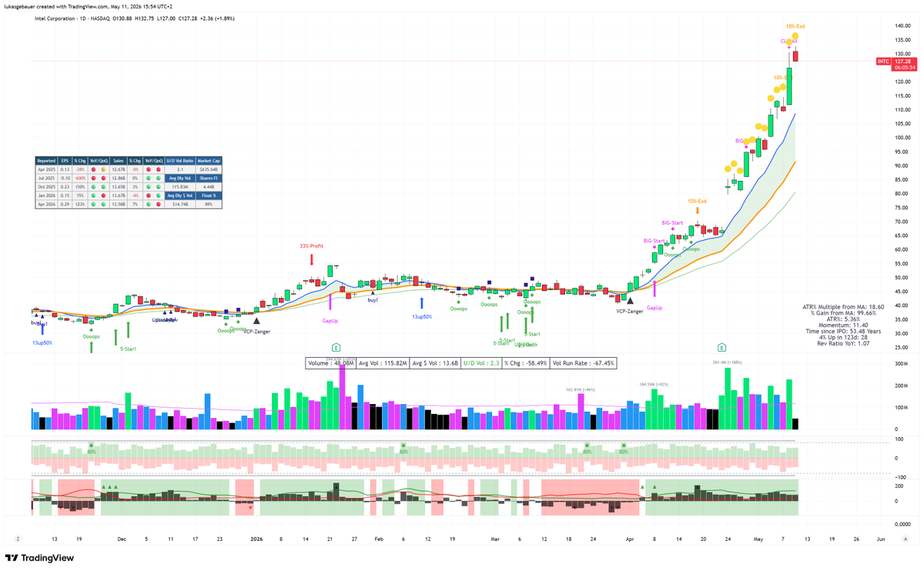Click the 89% float value cell
This screenshot has width=924, height=571.
(209, 205)
